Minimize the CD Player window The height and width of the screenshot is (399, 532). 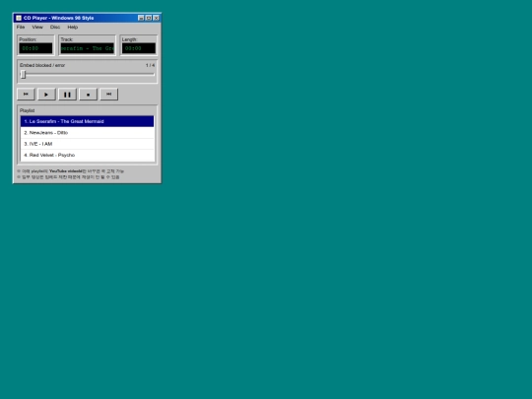pos(141,18)
